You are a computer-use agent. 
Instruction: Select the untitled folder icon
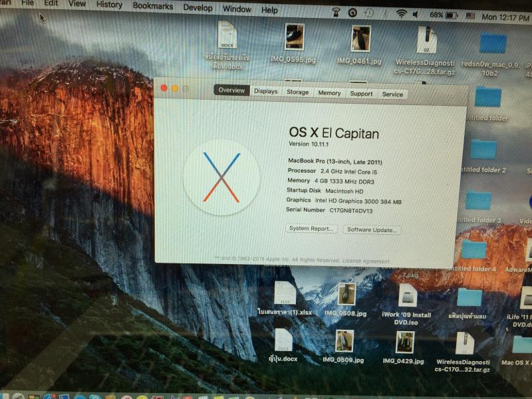488,97
